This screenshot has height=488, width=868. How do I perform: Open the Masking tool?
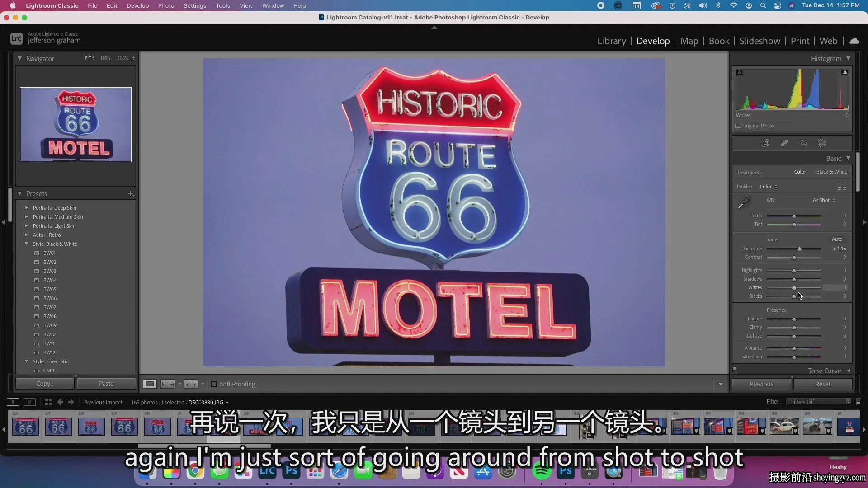tap(821, 143)
